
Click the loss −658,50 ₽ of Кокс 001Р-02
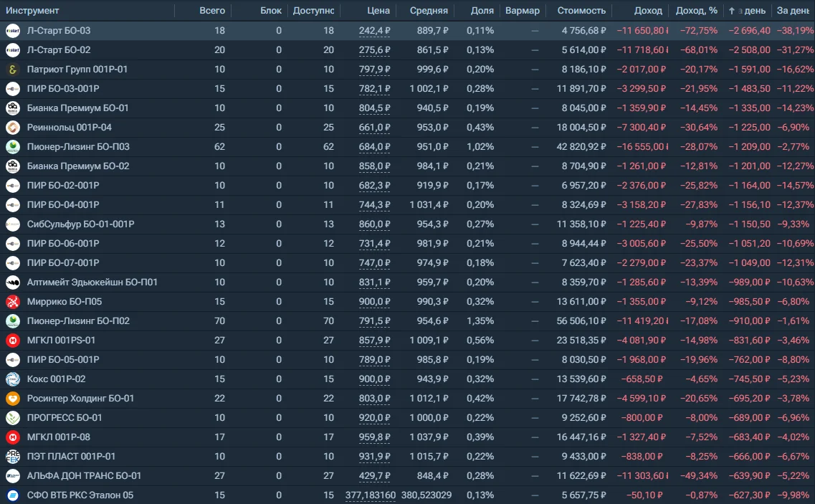[642, 379]
